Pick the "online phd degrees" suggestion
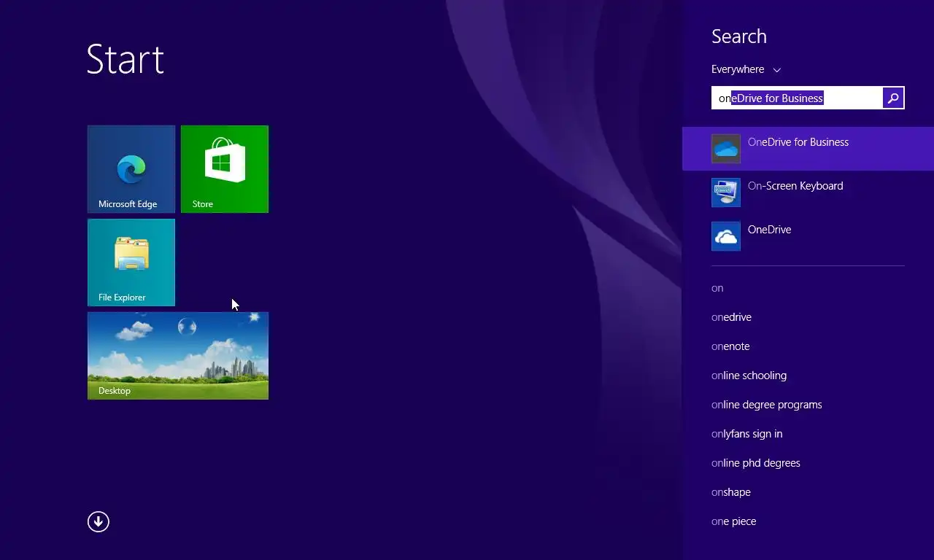 point(755,463)
